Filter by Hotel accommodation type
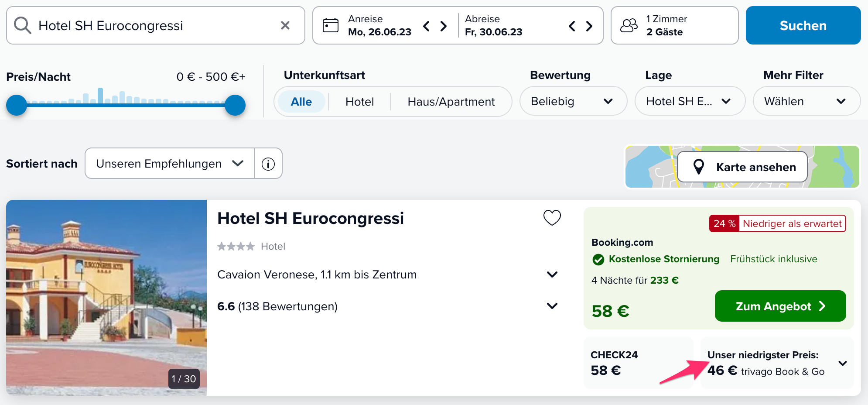Viewport: 868px width, 405px height. (x=359, y=102)
